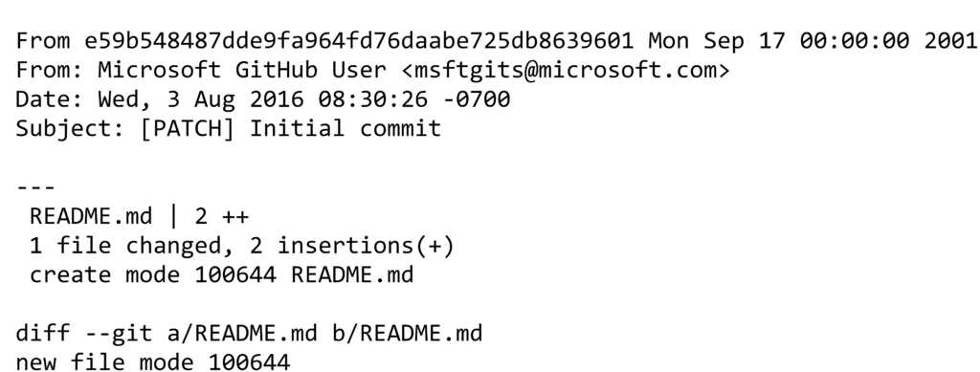Image resolution: width=980 pixels, height=372 pixels.
Task: Click Mon Sep 17 date in header
Action: 717,40
